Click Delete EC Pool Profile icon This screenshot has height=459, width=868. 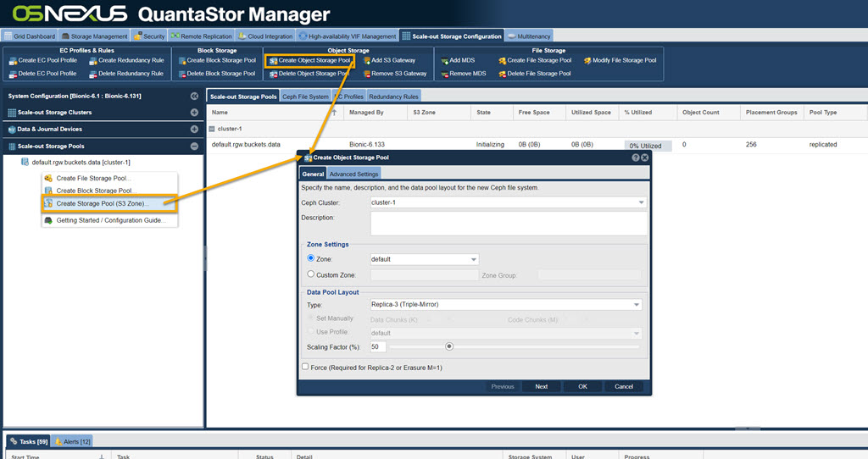13,75
